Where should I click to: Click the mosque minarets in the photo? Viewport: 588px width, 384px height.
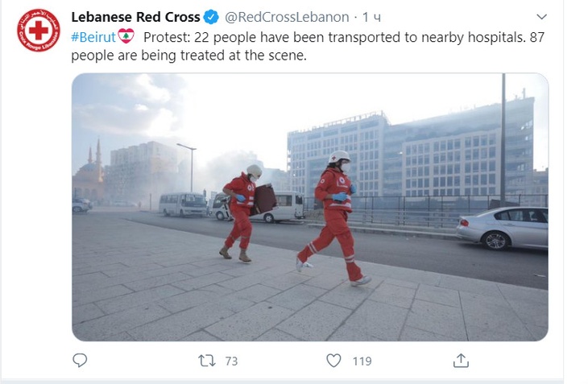tap(94, 156)
